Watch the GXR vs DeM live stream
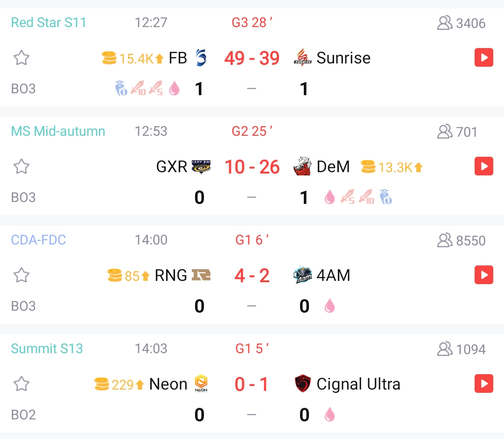Viewport: 504px width, 439px height. tap(483, 167)
